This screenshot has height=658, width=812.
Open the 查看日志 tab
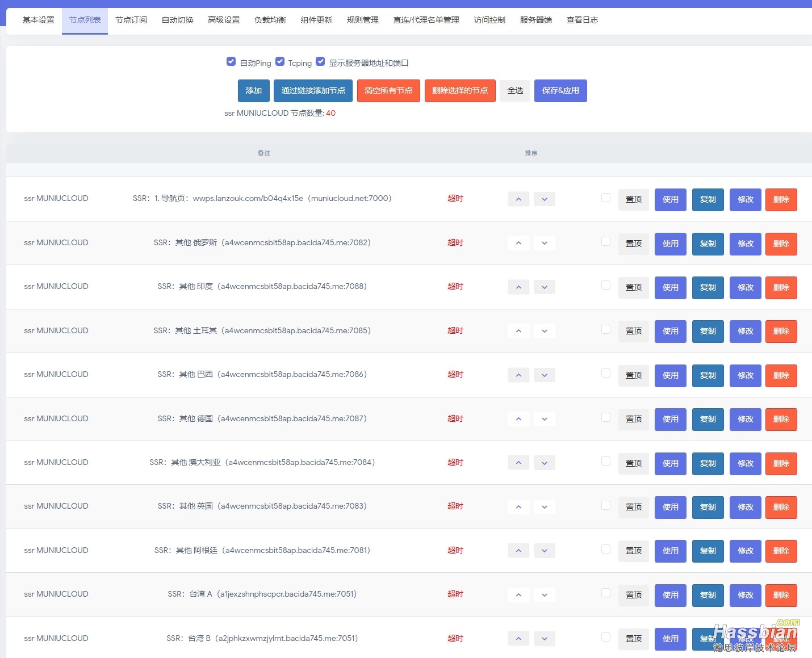point(582,20)
